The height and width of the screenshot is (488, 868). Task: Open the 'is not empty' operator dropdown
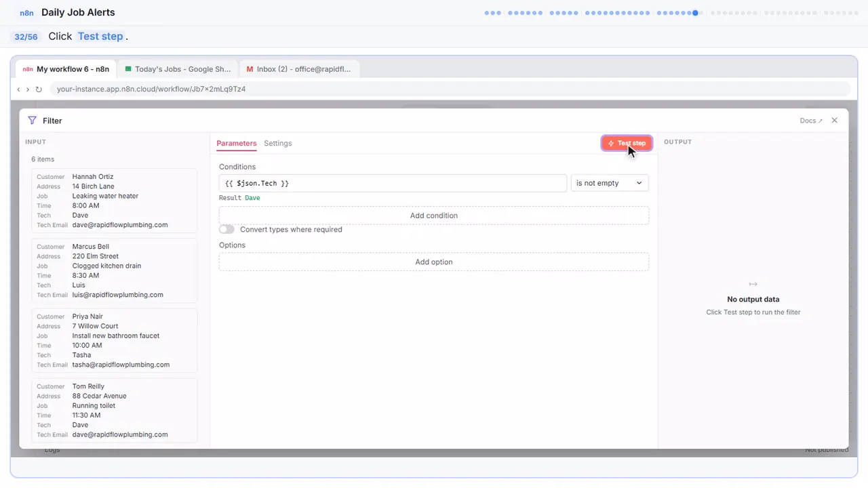point(610,183)
